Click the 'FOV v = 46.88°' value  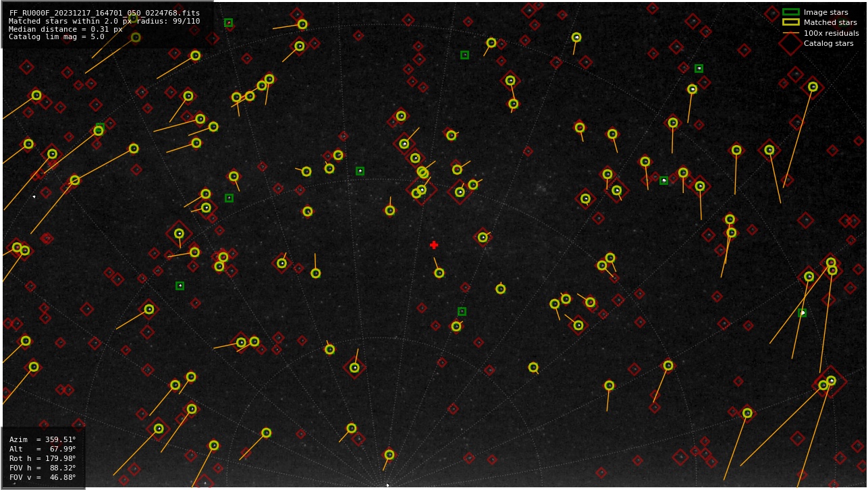tap(43, 477)
